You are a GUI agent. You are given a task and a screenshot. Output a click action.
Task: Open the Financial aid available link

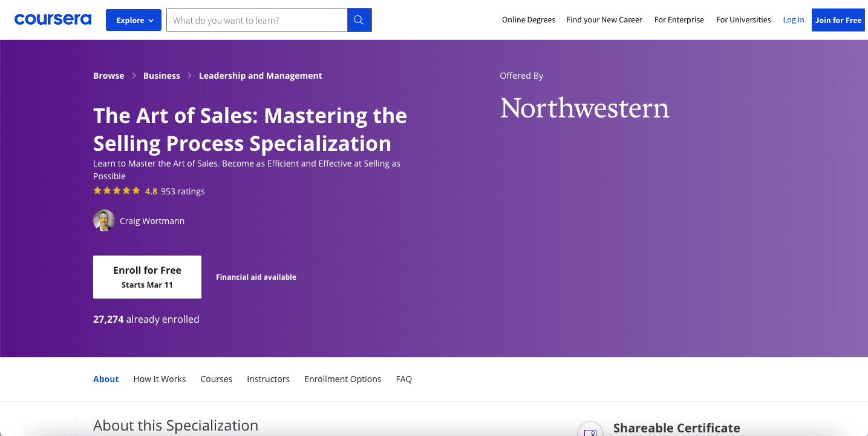(x=256, y=277)
